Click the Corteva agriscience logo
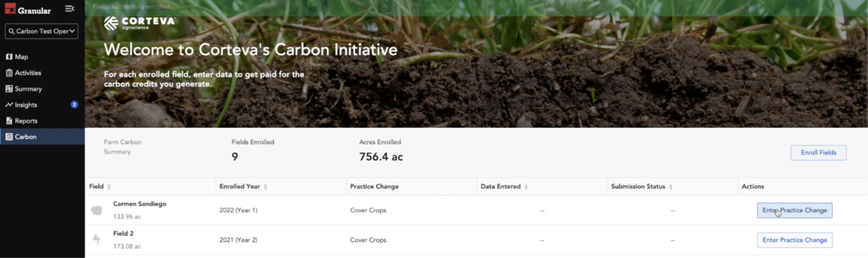 click(x=140, y=23)
